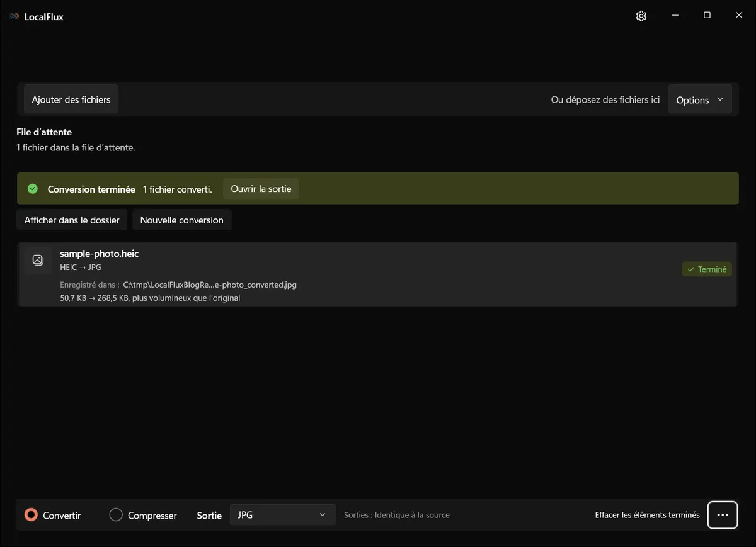Viewport: 756px width, 547px height.
Task: Open the JPG output format dropdown
Action: pyautogui.click(x=282, y=515)
